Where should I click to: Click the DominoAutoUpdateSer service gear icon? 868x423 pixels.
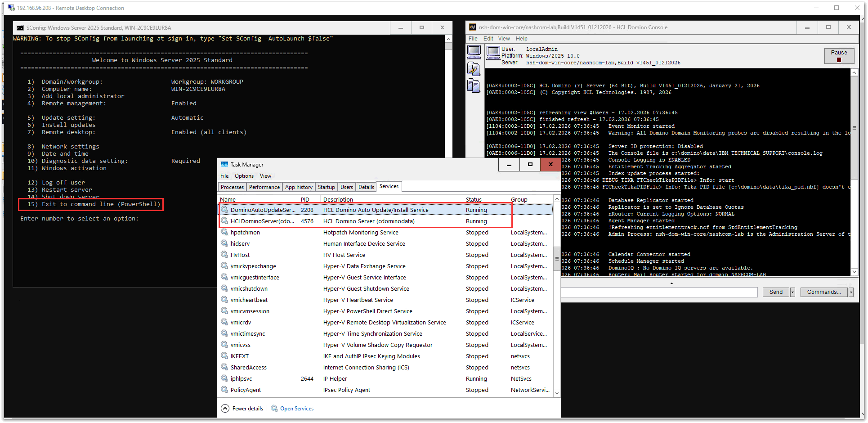coord(225,210)
